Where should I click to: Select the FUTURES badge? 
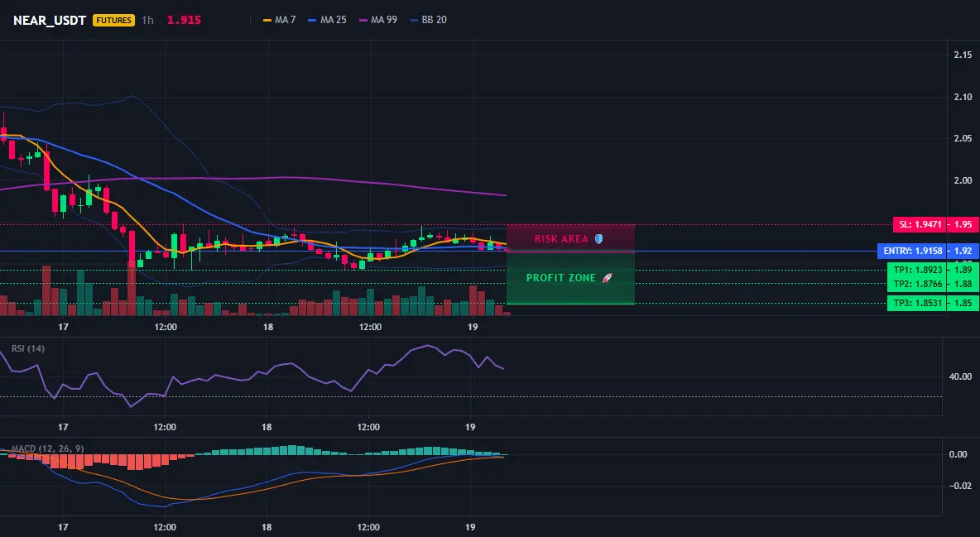[x=113, y=20]
